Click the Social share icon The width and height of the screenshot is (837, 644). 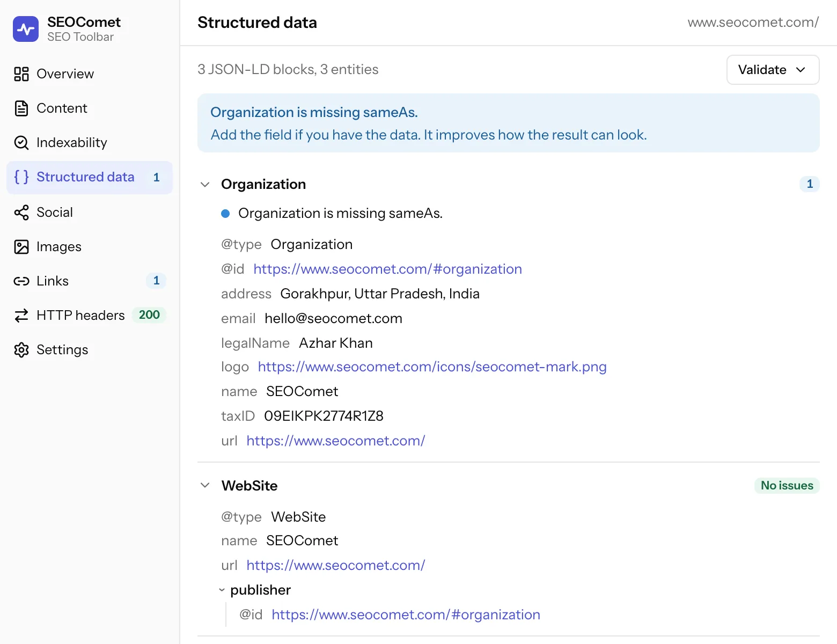pyautogui.click(x=21, y=213)
